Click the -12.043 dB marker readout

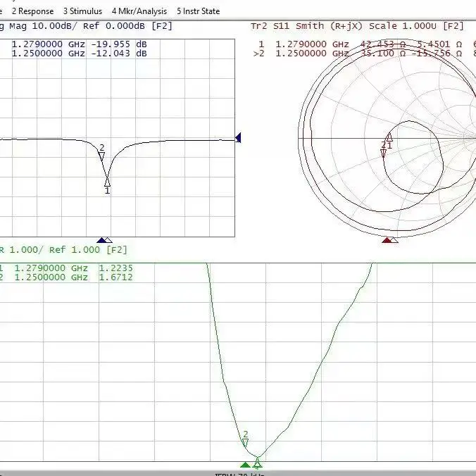coord(119,54)
